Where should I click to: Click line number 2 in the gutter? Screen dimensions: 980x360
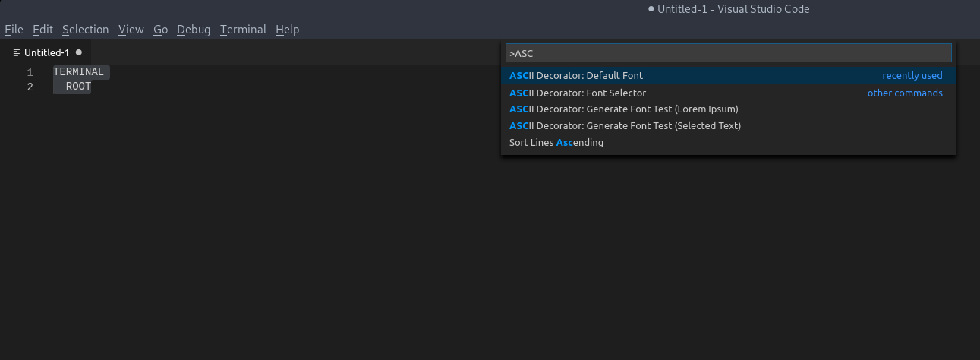(30, 87)
